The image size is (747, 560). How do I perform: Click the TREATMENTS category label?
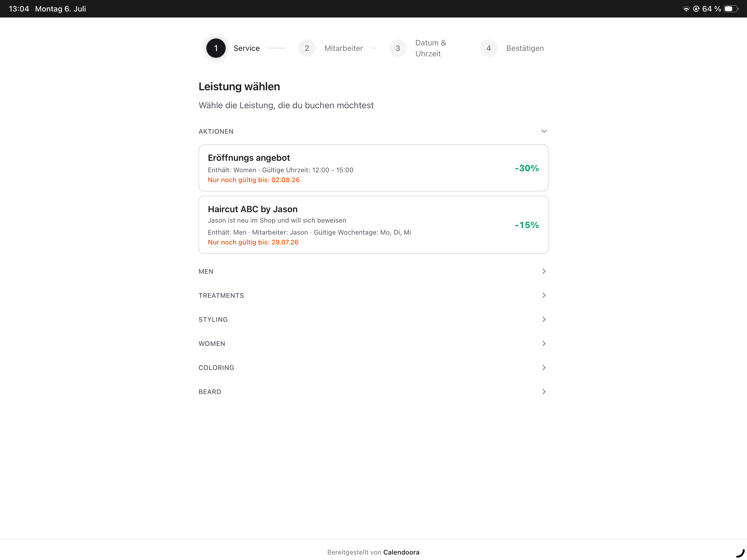tap(221, 296)
